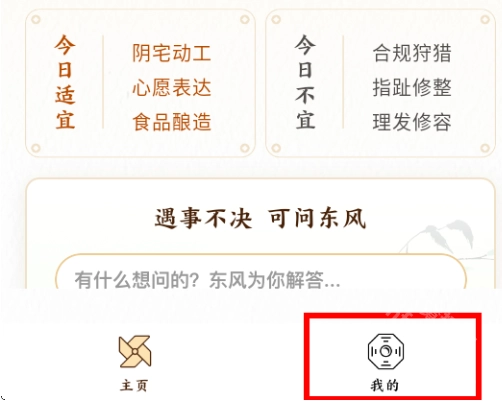Tap top-right corner ring ornament of 今日适宜 card
The image size is (502, 402).
[x=245, y=19]
